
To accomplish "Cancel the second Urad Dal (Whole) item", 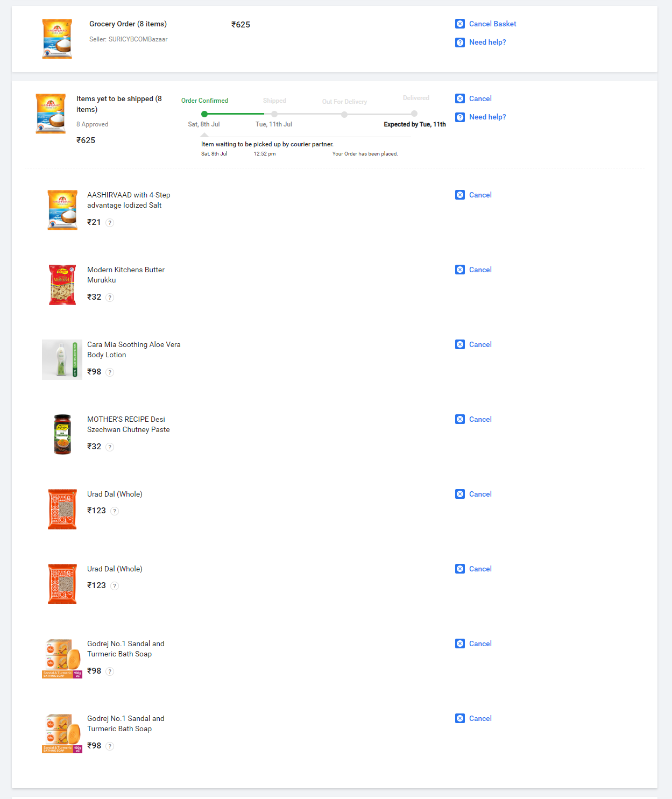I will 480,569.
